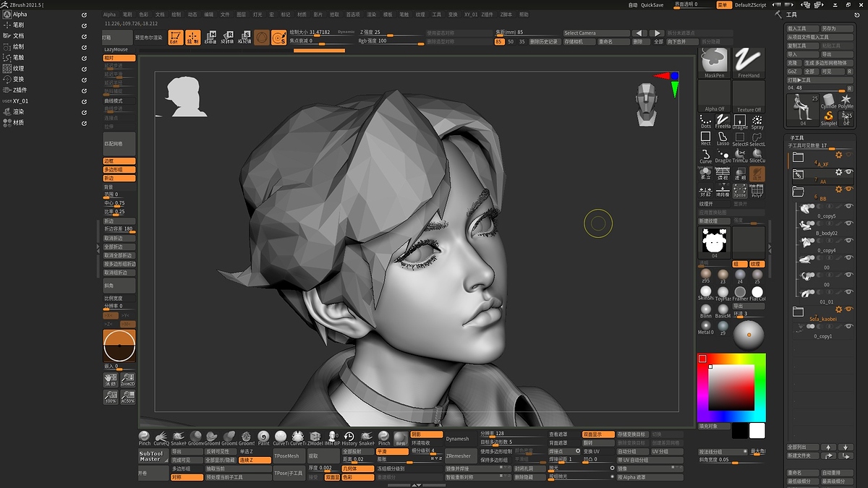Choose the Paint brush in bottom shelf
The image size is (868, 488).
(x=264, y=437)
